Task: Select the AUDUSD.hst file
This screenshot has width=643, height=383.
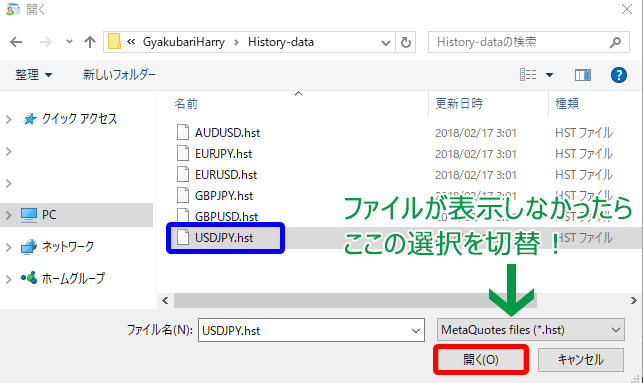Action: click(228, 133)
